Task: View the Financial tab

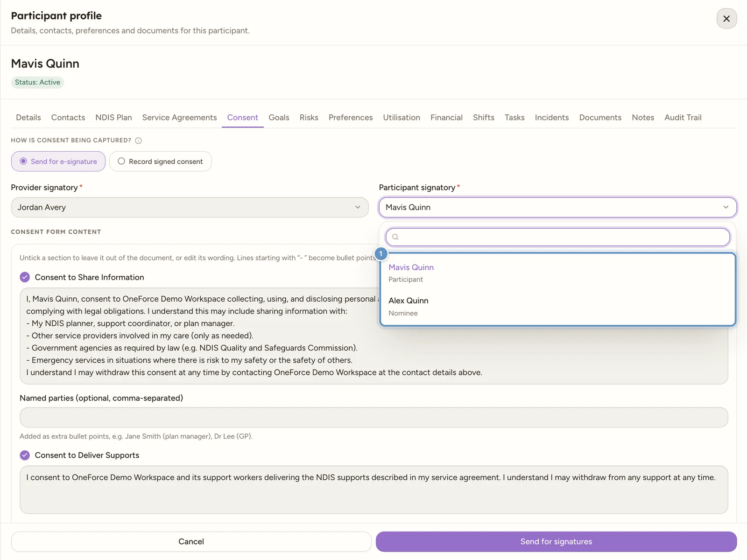Action: [446, 118]
